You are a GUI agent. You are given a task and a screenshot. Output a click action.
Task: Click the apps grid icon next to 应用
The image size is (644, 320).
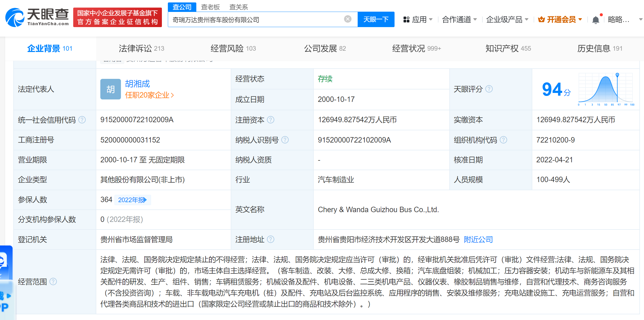[406, 20]
